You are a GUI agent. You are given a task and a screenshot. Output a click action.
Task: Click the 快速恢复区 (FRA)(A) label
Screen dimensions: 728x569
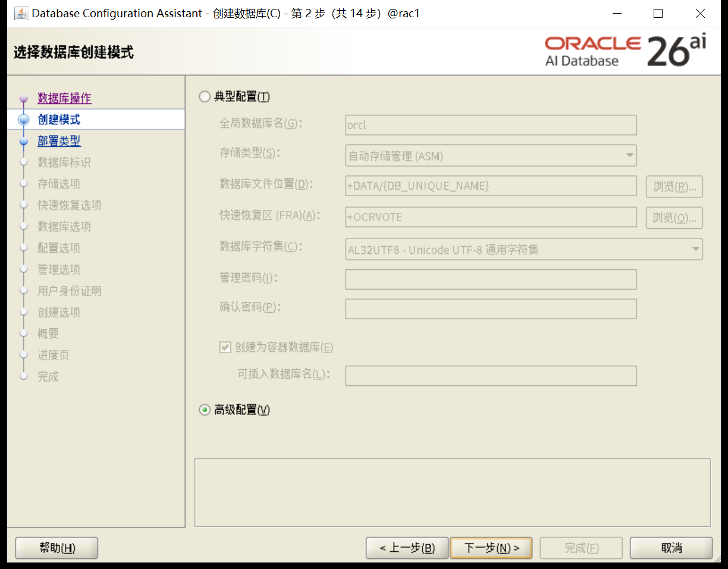pos(270,215)
